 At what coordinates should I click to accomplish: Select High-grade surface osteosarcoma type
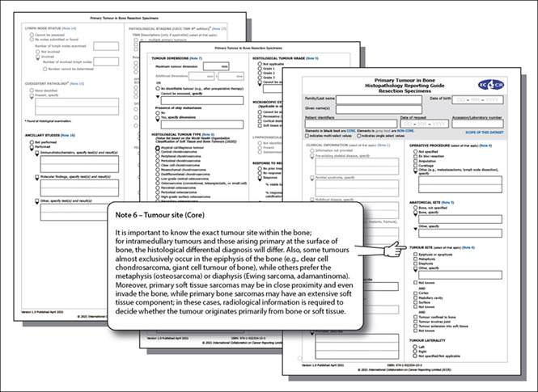pyautogui.click(x=158, y=196)
